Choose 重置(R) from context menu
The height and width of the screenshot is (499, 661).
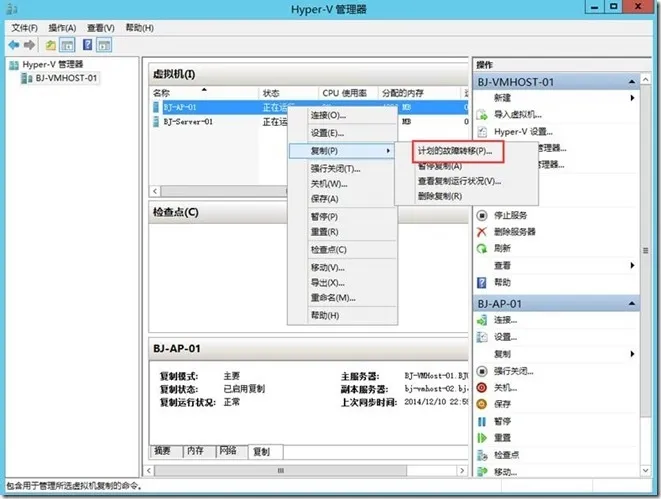[342, 232]
